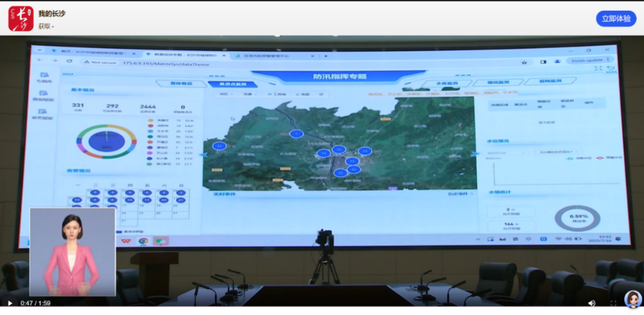Select the 易涝点监测 tab
Viewport: 644px width, 315px height.
(228, 85)
